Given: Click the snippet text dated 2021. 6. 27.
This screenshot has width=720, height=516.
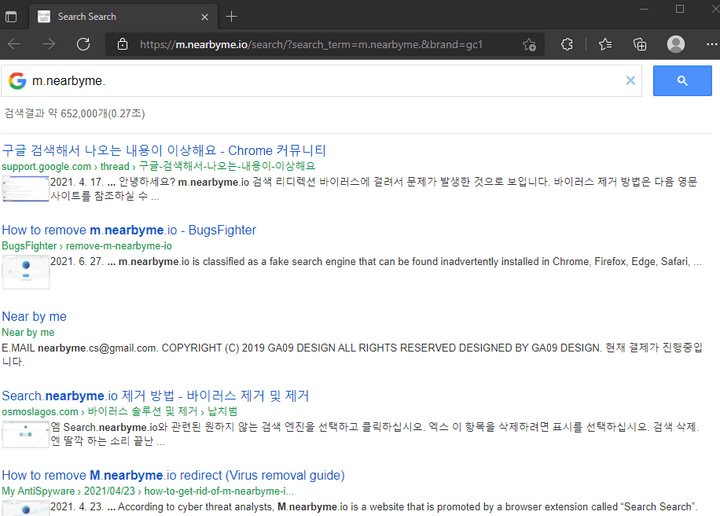Looking at the screenshot, I should (376, 262).
